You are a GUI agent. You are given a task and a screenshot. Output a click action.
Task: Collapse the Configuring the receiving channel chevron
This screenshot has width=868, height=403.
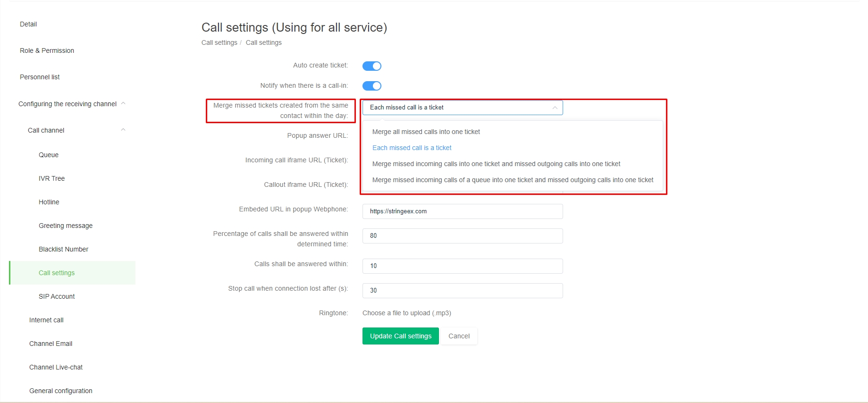coord(123,103)
